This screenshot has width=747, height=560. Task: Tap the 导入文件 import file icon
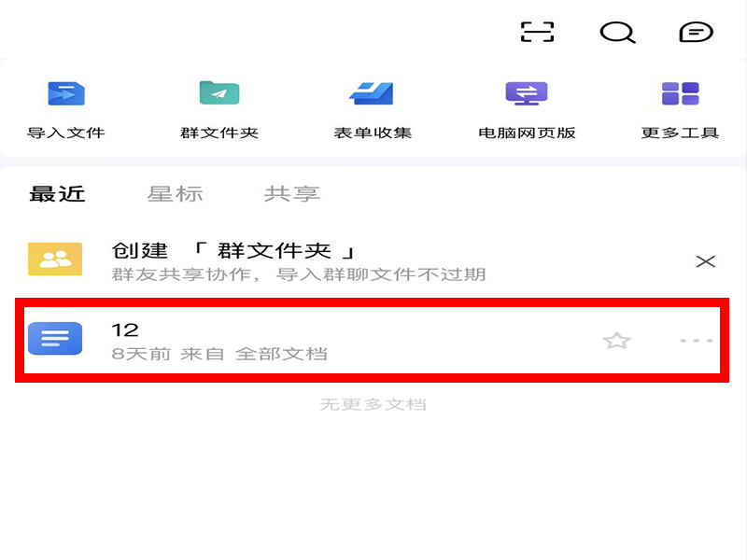(x=66, y=93)
